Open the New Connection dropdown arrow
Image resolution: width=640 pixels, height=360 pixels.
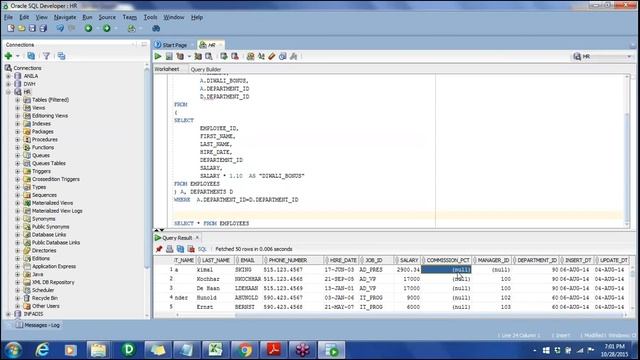click(18, 56)
